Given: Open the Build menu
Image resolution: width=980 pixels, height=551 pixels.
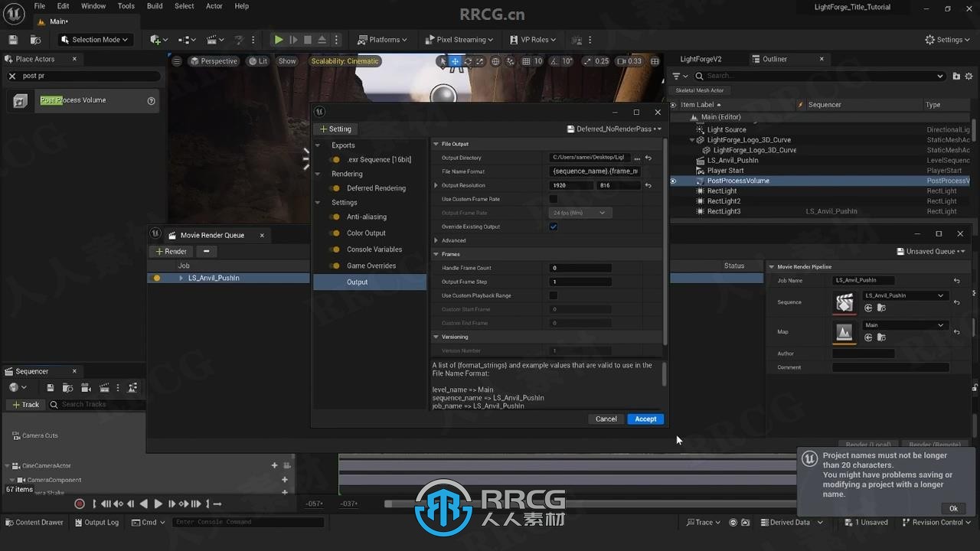Looking at the screenshot, I should coord(155,6).
